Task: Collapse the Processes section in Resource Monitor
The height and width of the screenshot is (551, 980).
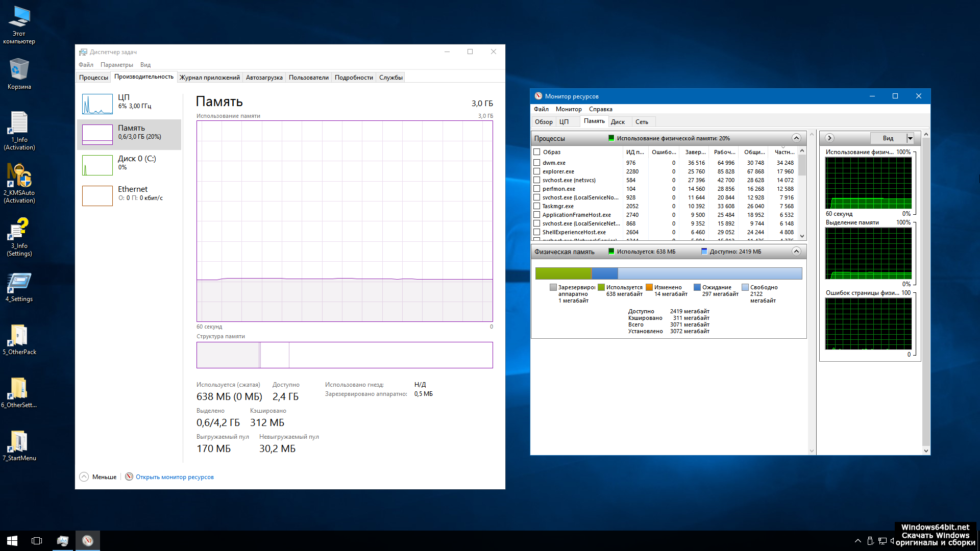Action: 796,138
